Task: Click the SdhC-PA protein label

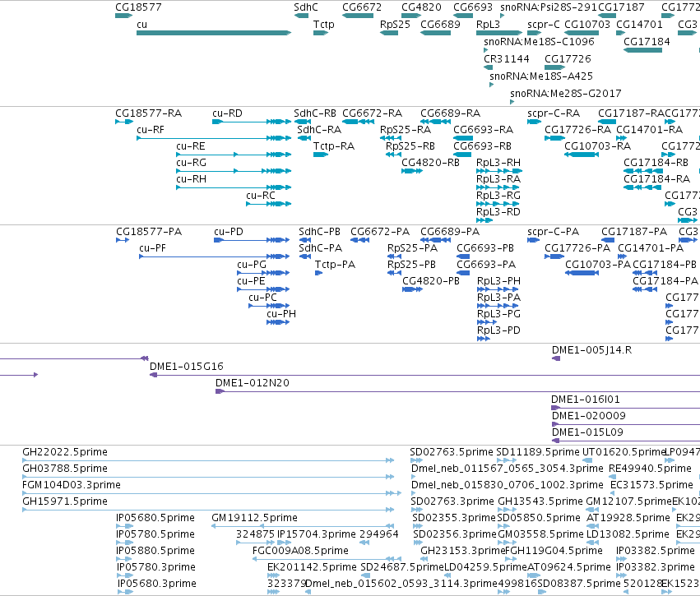Action: click(x=321, y=248)
